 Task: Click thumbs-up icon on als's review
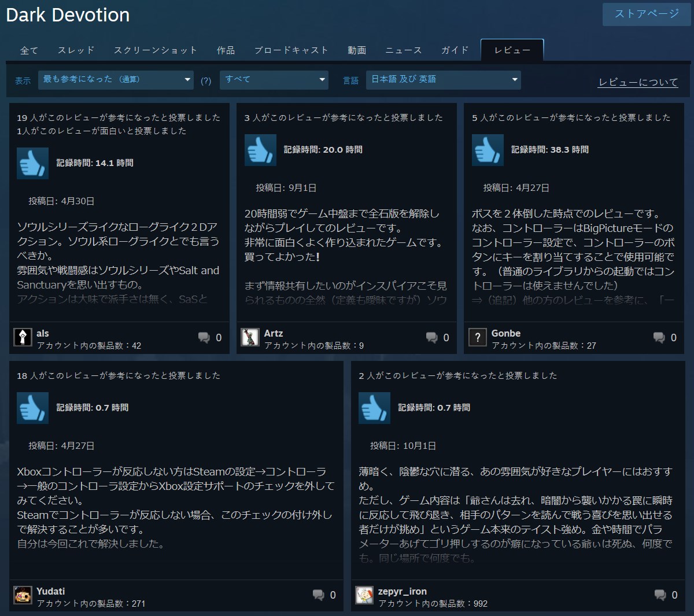(x=32, y=163)
